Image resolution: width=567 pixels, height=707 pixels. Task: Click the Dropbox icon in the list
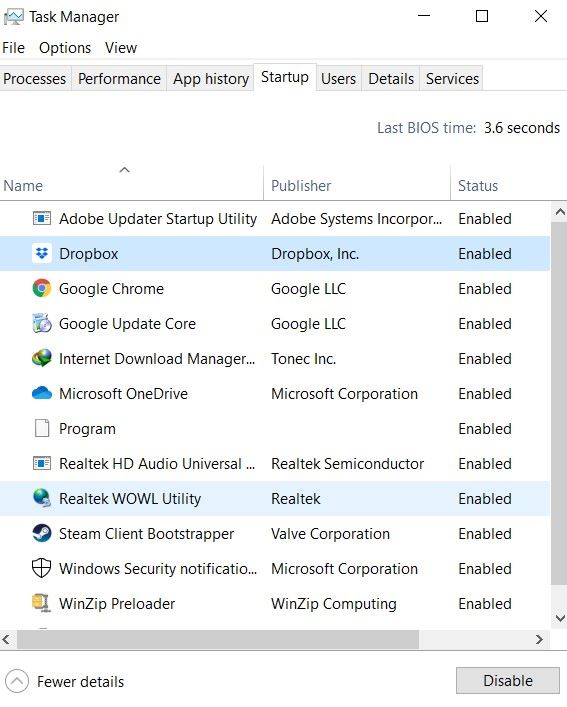point(42,253)
